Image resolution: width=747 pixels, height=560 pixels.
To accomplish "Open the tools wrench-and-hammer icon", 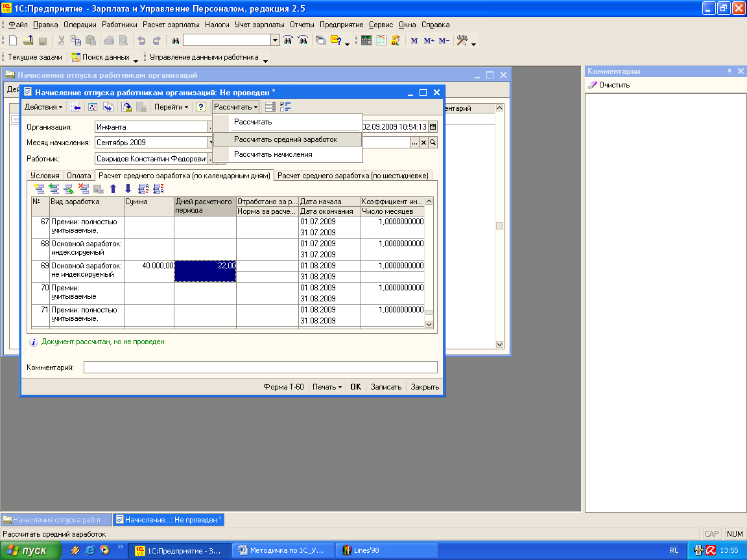I will click(x=462, y=40).
